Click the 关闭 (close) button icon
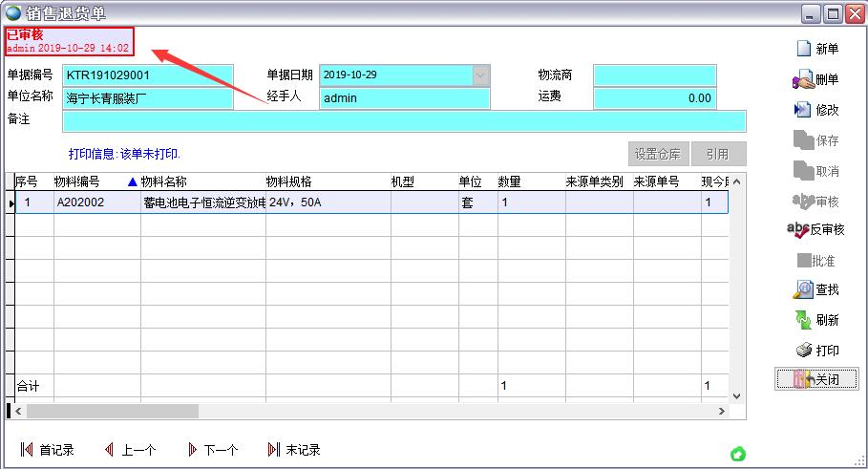This screenshot has width=868, height=469. click(801, 380)
